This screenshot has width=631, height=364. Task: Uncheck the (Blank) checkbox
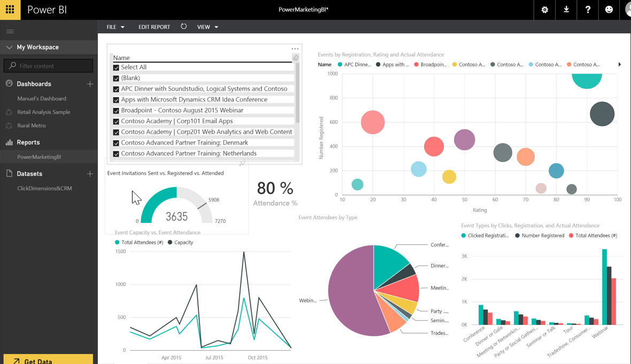tap(116, 79)
